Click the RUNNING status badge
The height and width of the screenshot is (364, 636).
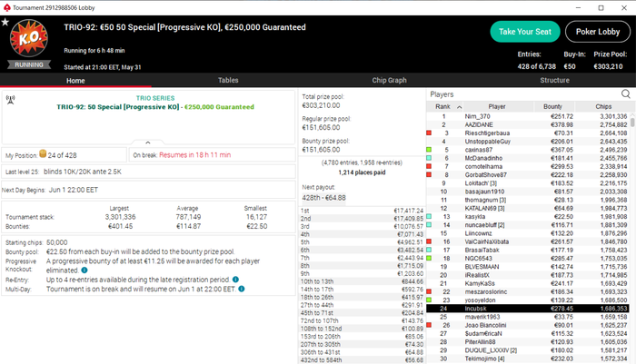tap(29, 64)
